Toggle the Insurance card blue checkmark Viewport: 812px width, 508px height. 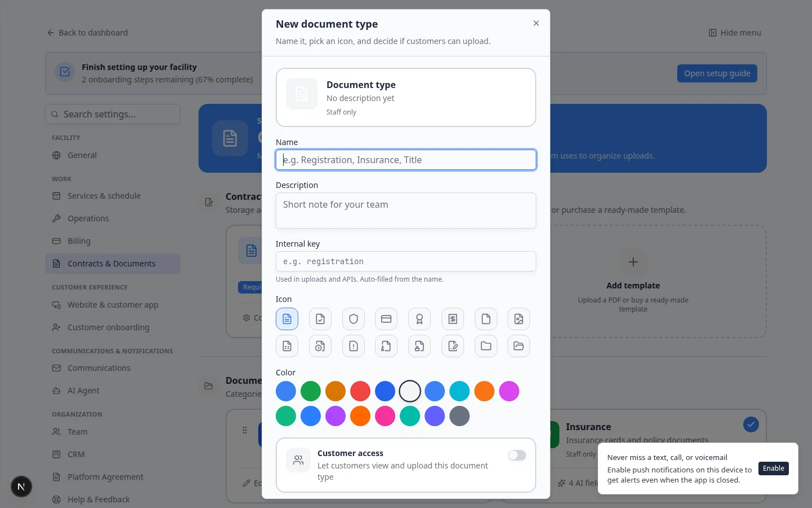tap(751, 424)
